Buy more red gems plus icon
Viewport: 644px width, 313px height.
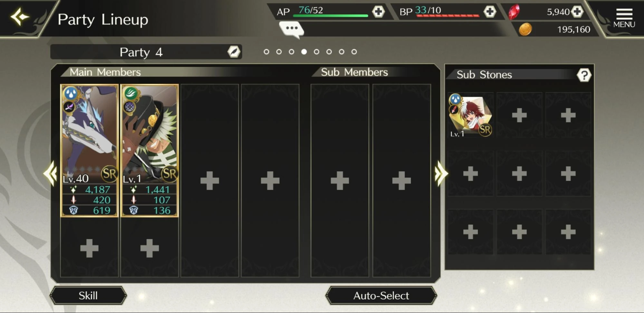click(577, 12)
